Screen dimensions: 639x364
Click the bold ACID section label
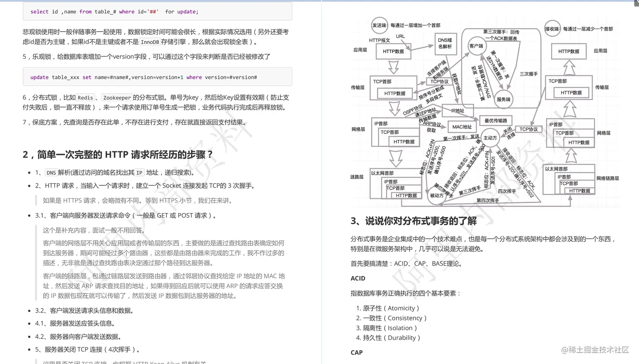click(358, 278)
